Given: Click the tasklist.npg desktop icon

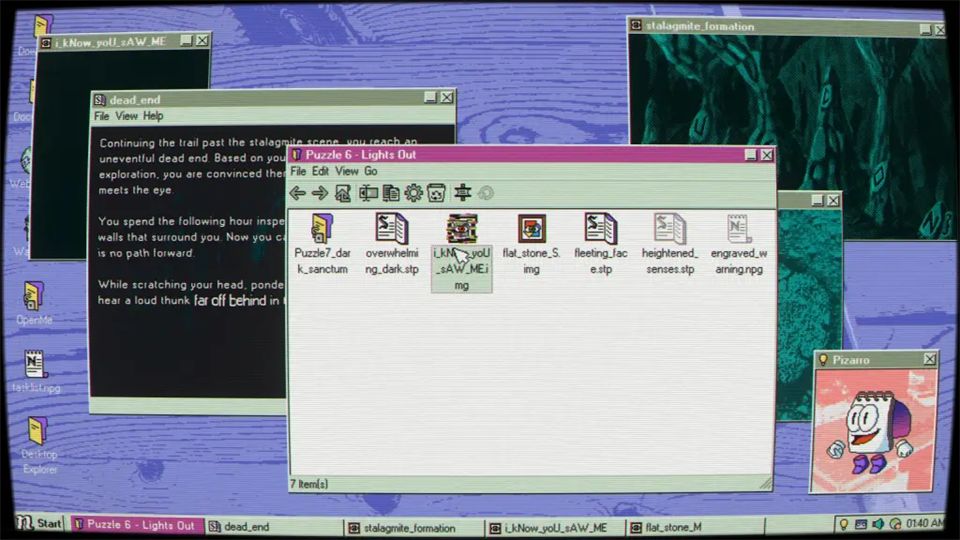Looking at the screenshot, I should [35, 371].
